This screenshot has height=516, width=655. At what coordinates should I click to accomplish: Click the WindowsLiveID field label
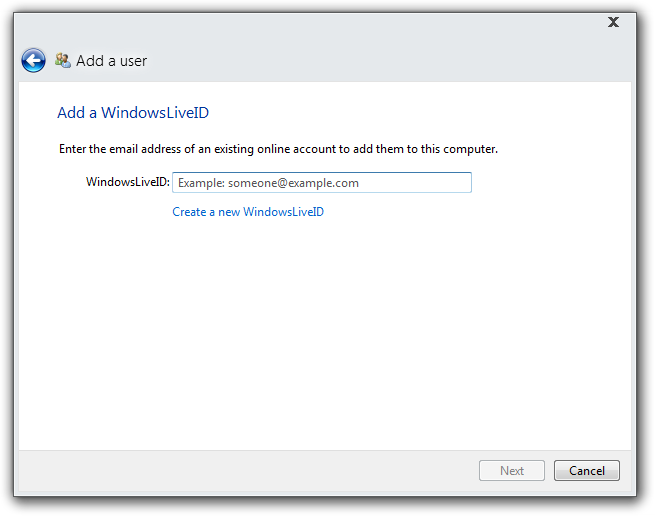pyautogui.click(x=127, y=183)
